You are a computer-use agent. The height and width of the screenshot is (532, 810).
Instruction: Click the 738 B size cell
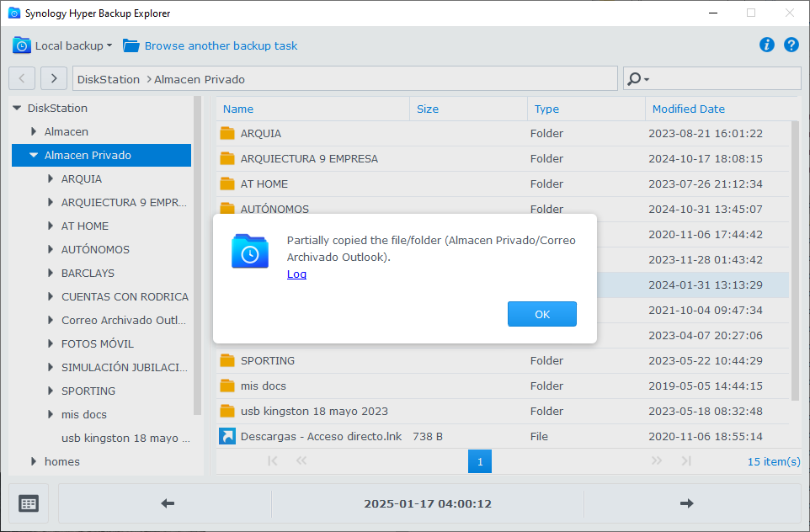(428, 436)
